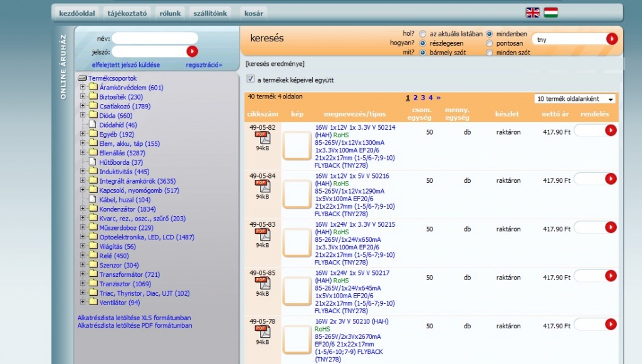Click the red search arrow next to tny
Image resolution: width=642 pixels, height=364 pixels.
tap(612, 39)
